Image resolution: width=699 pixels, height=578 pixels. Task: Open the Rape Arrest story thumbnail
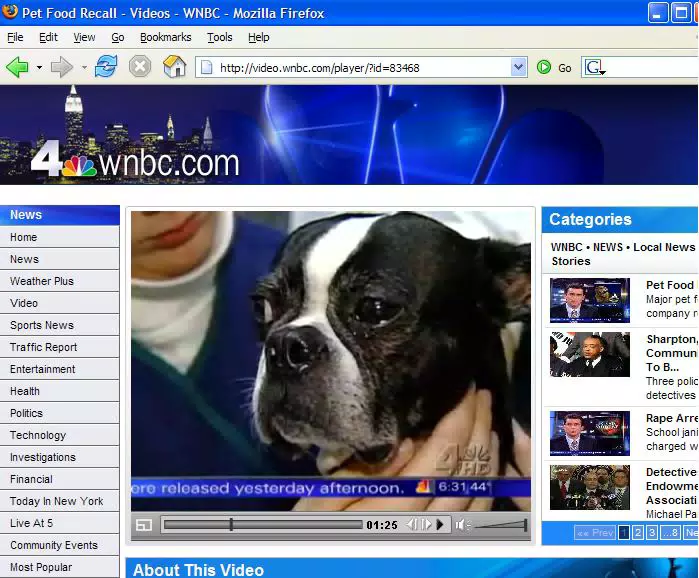click(590, 433)
